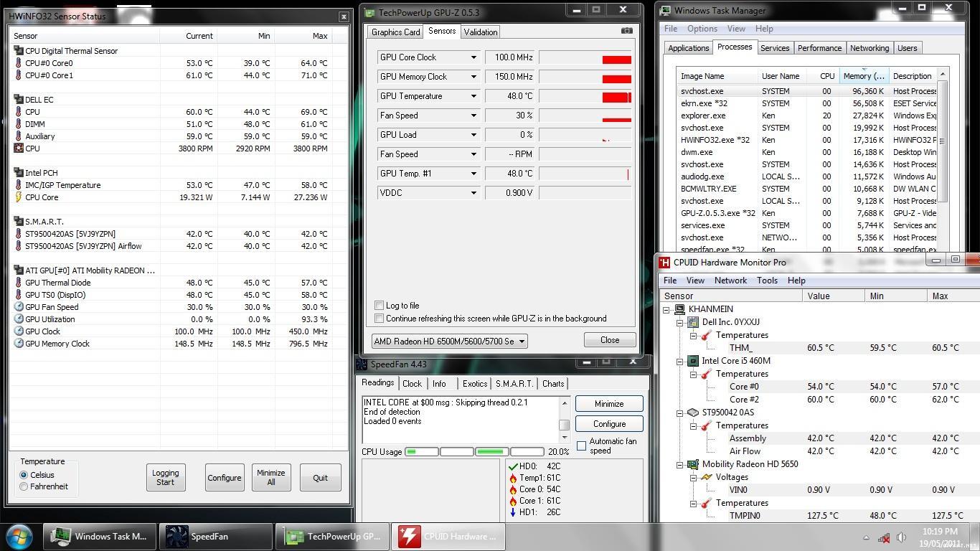Click icon beside GPU Fan Speed in HWiNFO
980x551 pixels.
(18, 307)
